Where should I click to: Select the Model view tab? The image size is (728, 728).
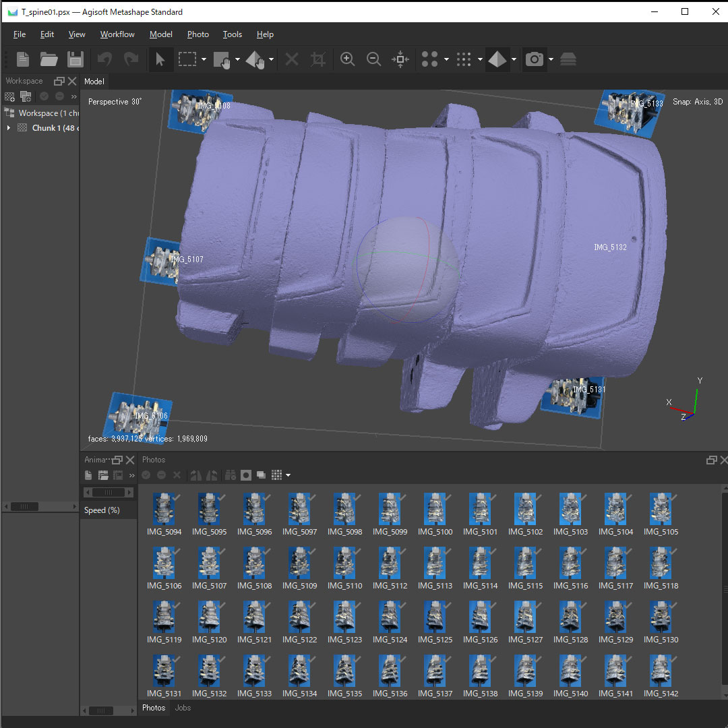click(x=94, y=82)
